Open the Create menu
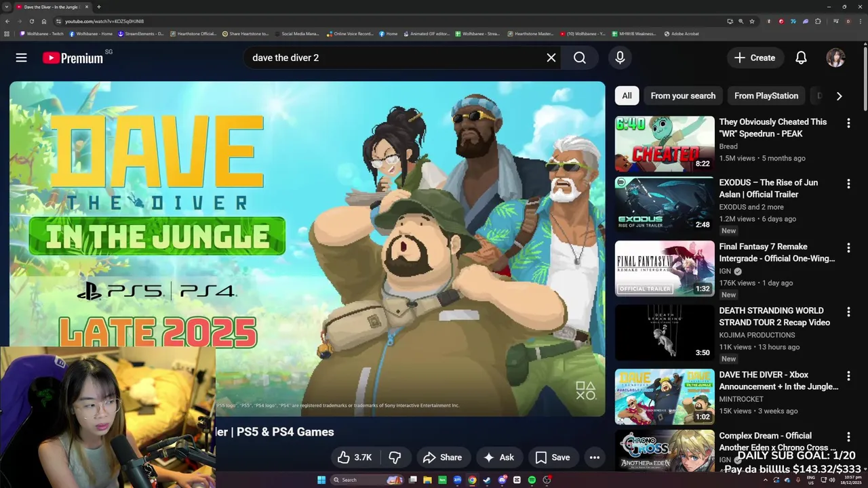868x488 pixels. pos(755,58)
